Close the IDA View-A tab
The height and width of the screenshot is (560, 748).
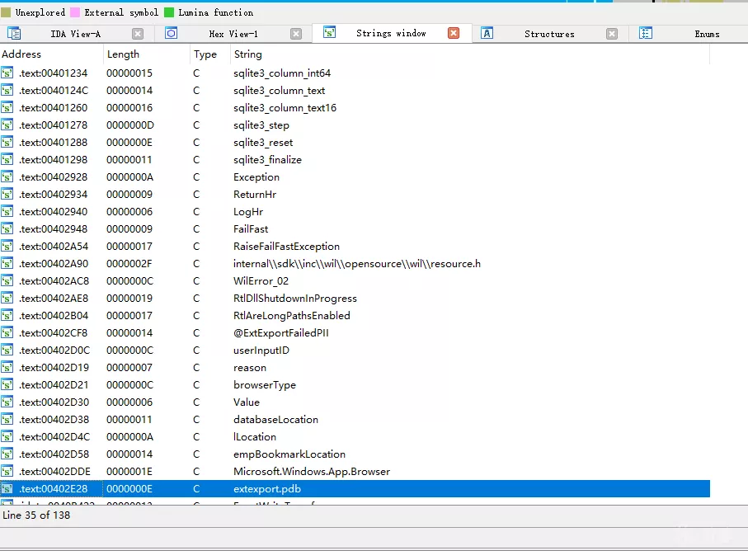[138, 34]
